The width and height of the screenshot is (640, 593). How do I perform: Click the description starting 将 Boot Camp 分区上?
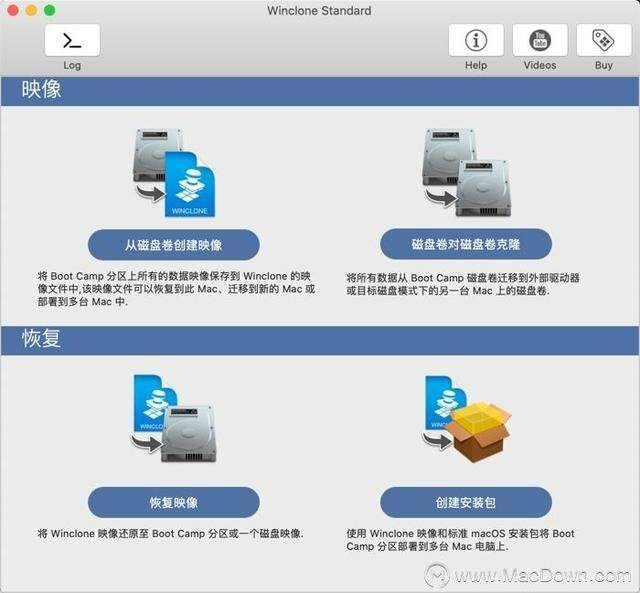(176, 289)
